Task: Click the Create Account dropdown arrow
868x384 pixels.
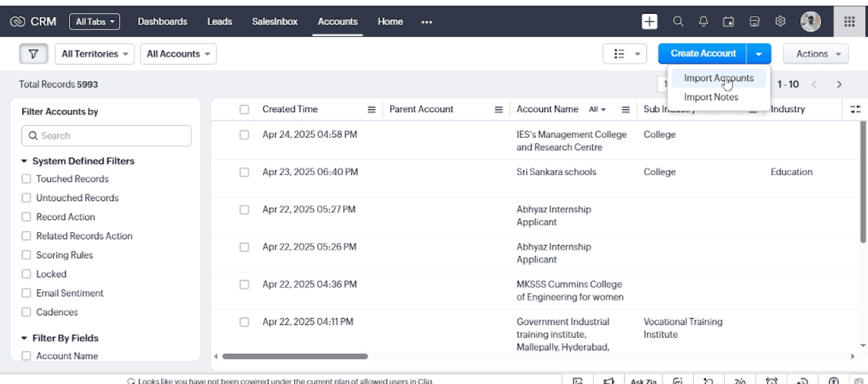Action: [x=759, y=54]
